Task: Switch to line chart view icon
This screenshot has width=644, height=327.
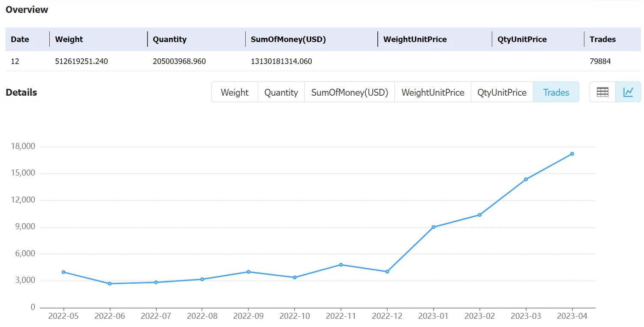Action: click(628, 92)
